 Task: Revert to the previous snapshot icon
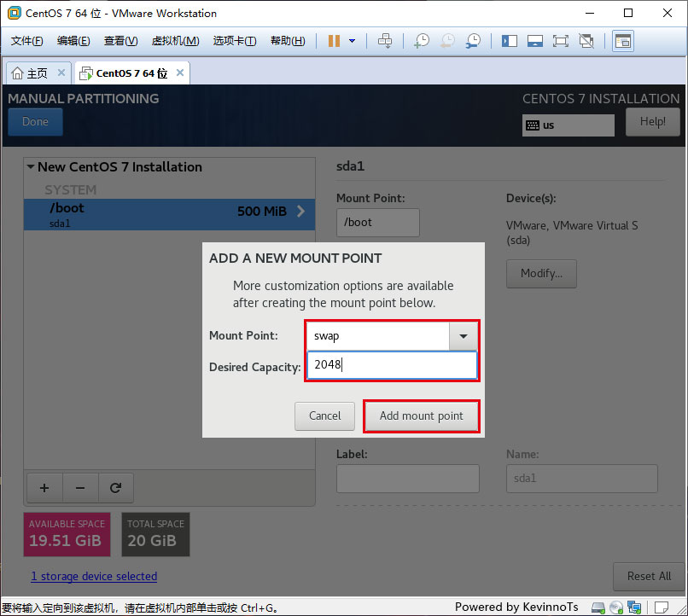coord(447,41)
